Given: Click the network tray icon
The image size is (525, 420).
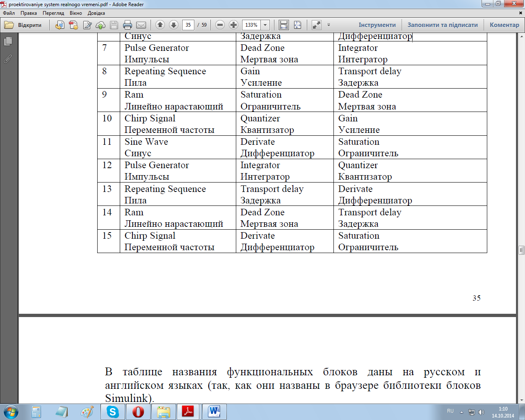Looking at the screenshot, I should (x=472, y=412).
